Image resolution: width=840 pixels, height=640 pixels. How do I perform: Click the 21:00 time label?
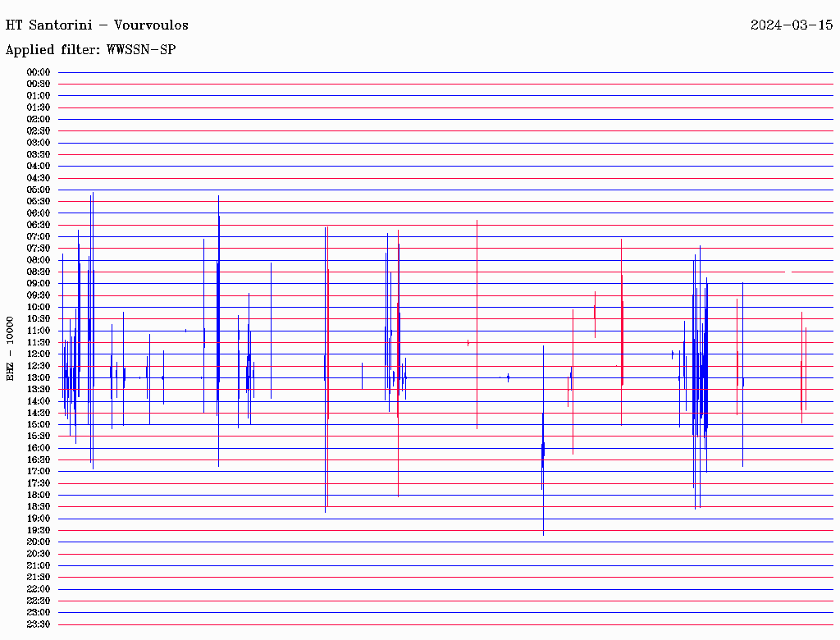point(39,565)
